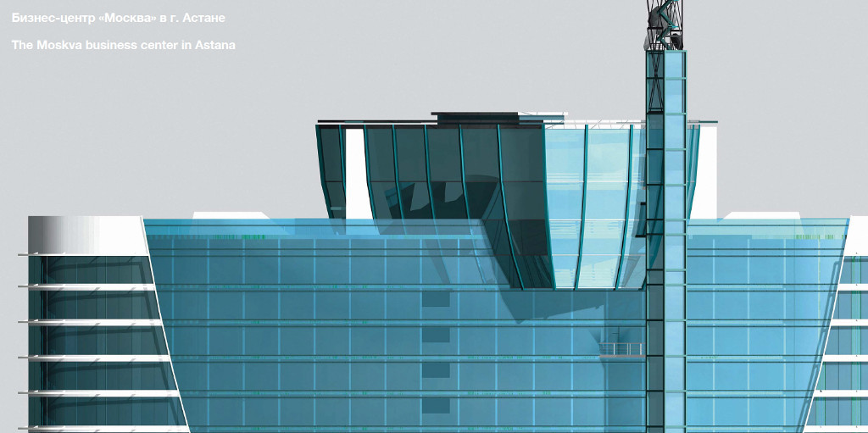Screen dimensions: 868x433
Task: Select the word 'Astana' in English caption
Action: pyautogui.click(x=216, y=45)
